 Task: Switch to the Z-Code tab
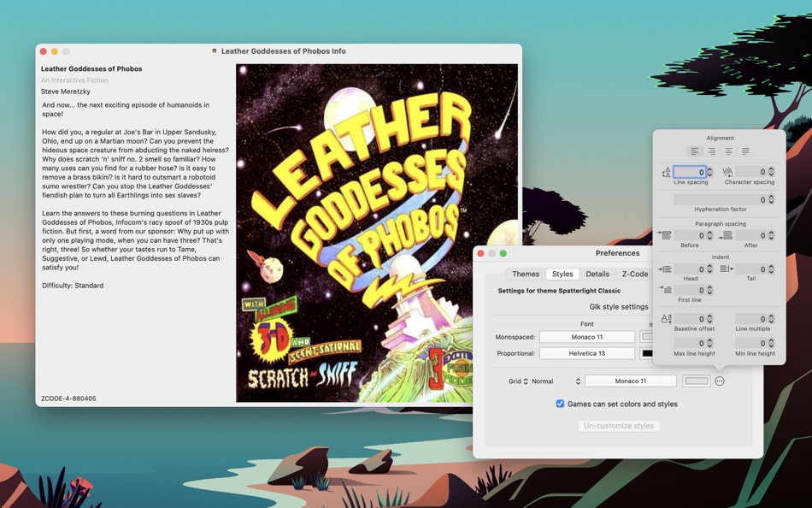634,274
